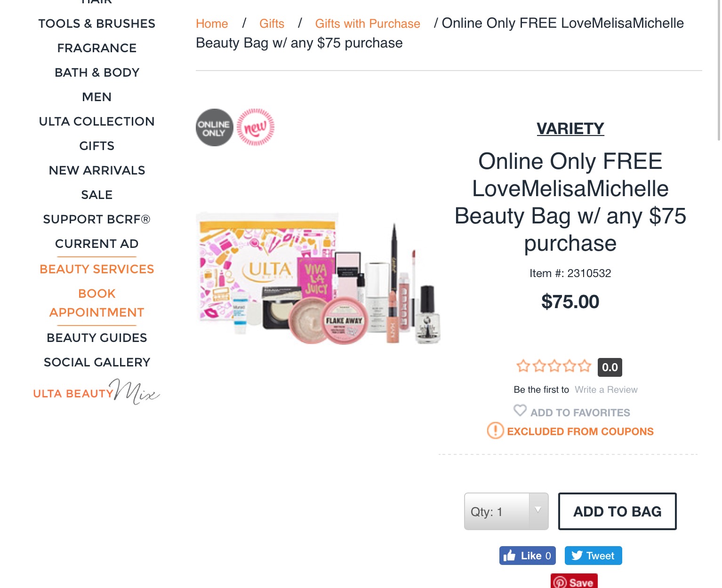Select the fifth rating star

tap(585, 366)
